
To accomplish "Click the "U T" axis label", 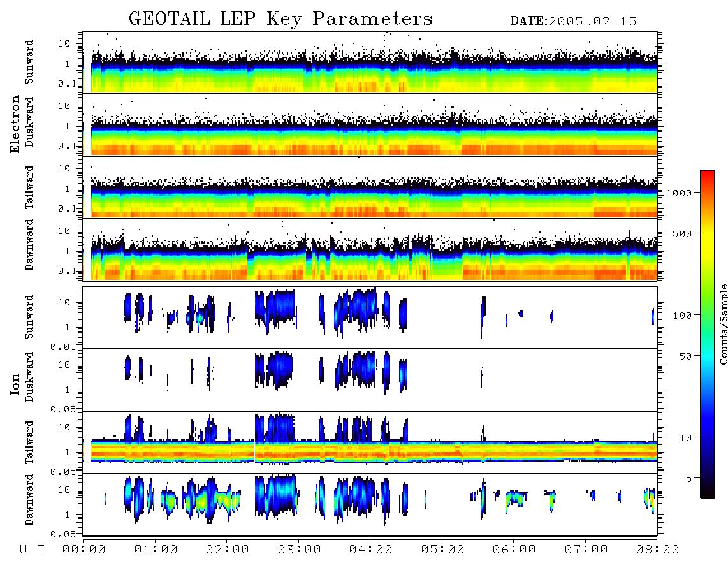I will 33,550.
